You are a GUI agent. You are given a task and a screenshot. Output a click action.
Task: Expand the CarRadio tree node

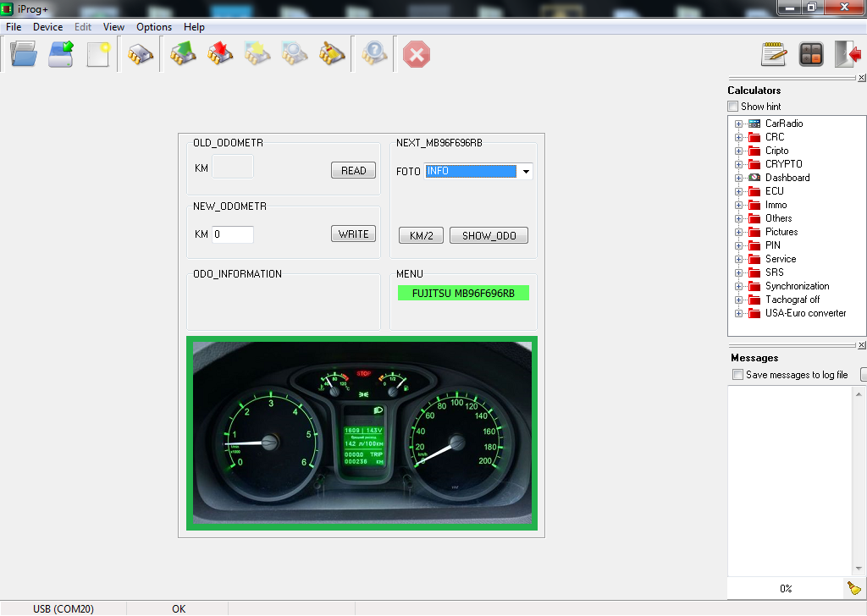(738, 124)
